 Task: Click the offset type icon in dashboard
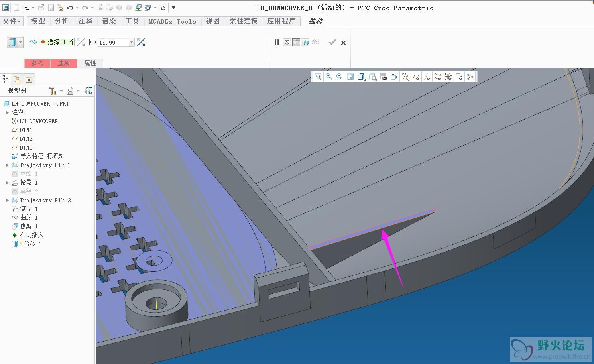coord(12,42)
